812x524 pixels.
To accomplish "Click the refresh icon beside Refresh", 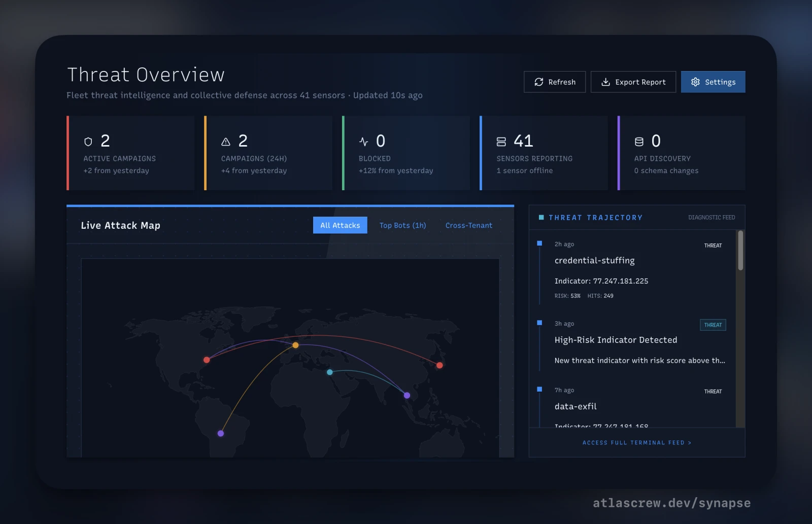I will (539, 82).
